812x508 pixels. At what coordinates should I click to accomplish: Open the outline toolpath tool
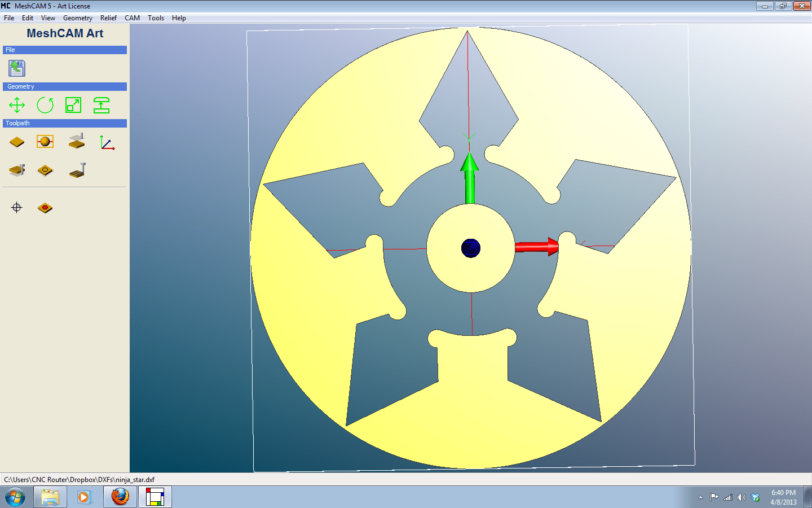(x=45, y=170)
